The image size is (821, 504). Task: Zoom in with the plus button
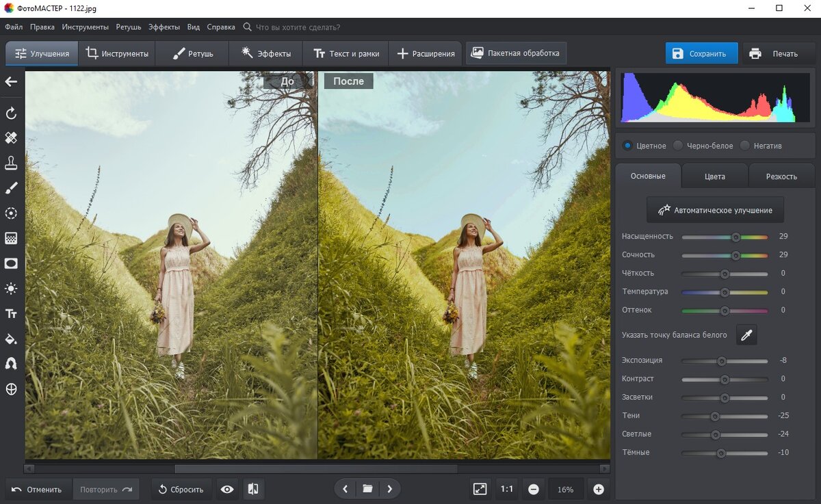[x=599, y=489]
